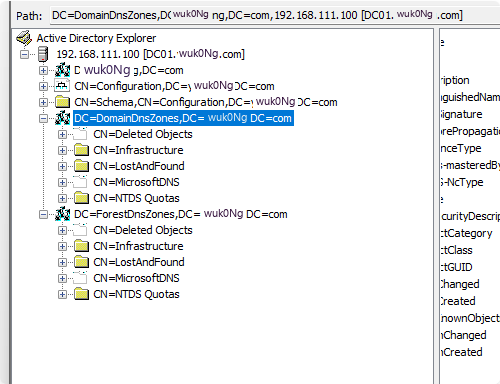Expand Infrastructure under DomainDnsZones
This screenshot has width=500, height=384.
pos(62,150)
